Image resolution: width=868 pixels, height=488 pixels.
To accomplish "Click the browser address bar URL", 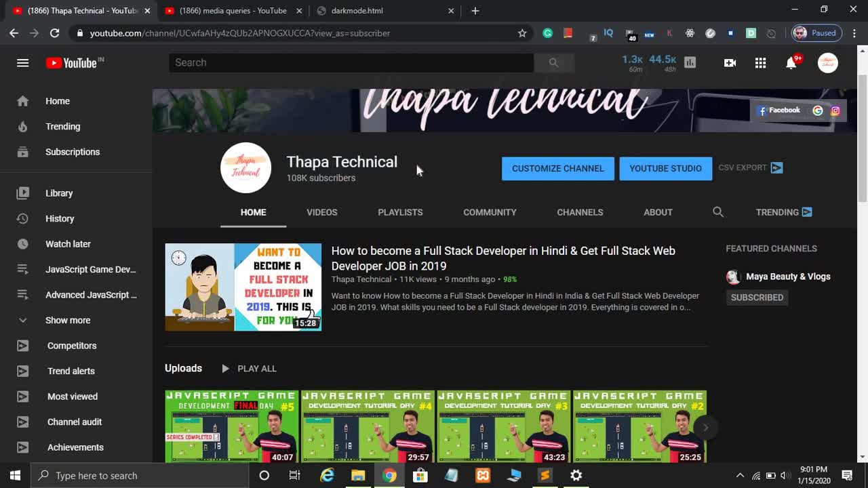I will tap(240, 33).
